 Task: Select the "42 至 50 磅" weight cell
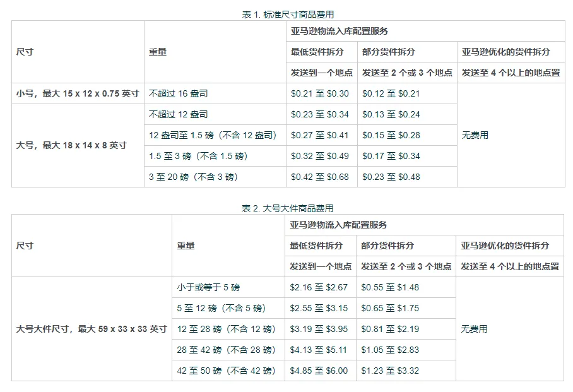point(227,371)
